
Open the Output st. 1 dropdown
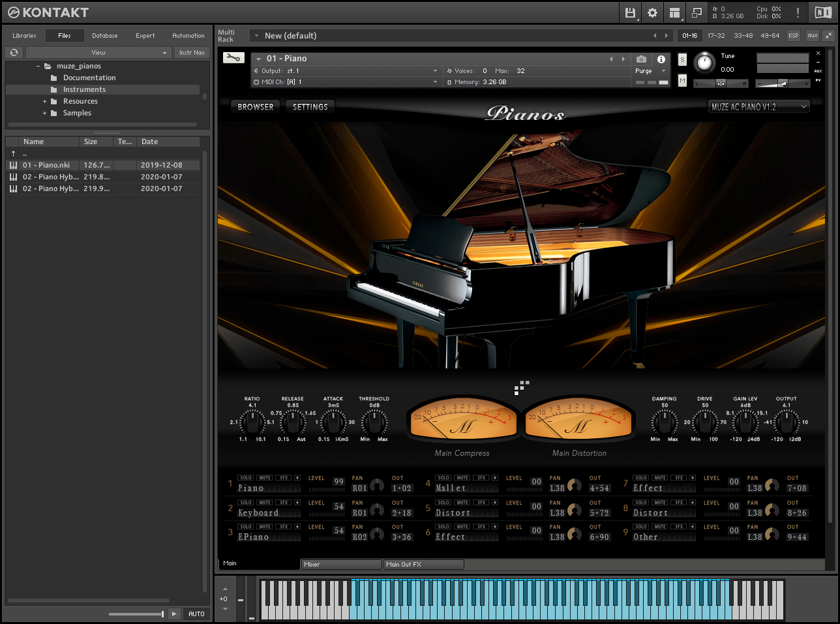coord(346,71)
